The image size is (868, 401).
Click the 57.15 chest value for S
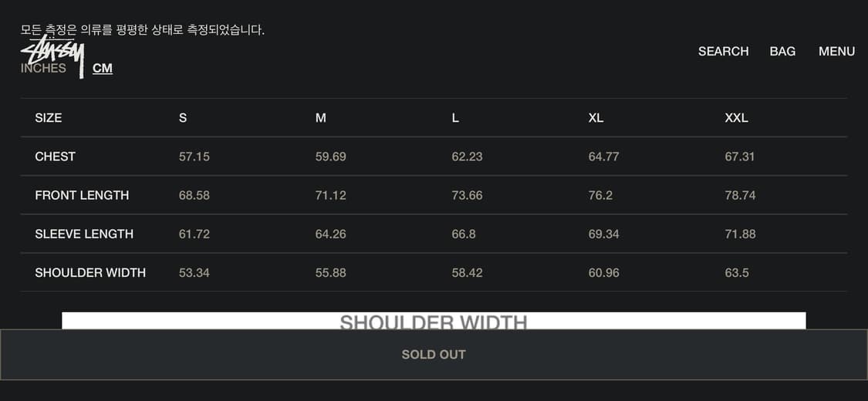[x=194, y=157]
